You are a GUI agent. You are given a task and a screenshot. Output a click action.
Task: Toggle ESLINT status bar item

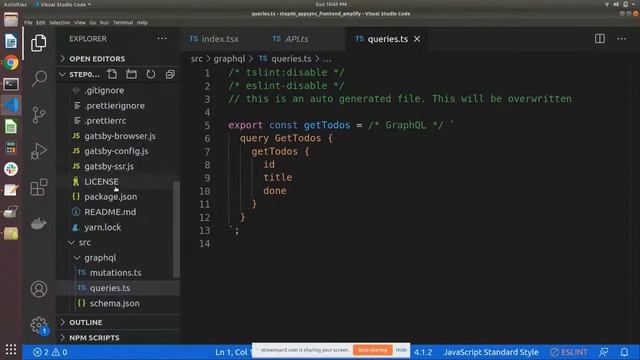569,352
